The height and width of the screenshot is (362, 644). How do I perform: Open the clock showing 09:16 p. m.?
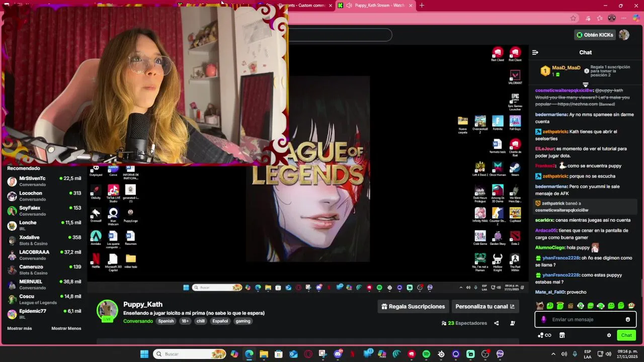[x=627, y=354]
